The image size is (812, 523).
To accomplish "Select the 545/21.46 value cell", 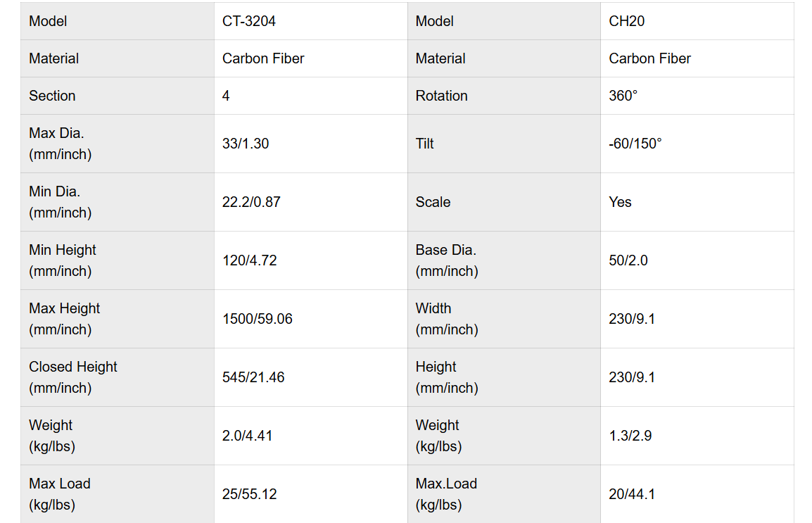I will (253, 377).
